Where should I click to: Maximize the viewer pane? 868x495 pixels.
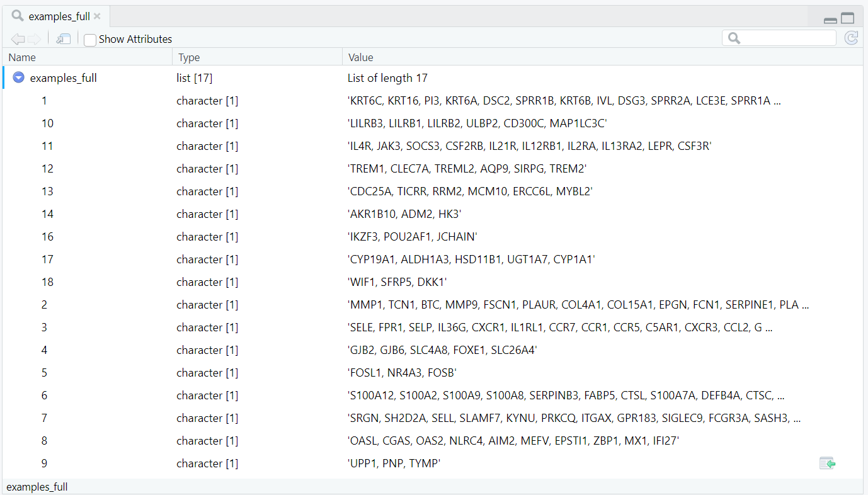tap(847, 19)
